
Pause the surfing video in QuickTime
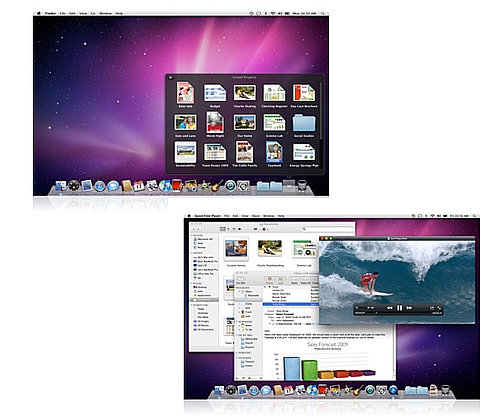pos(399,308)
